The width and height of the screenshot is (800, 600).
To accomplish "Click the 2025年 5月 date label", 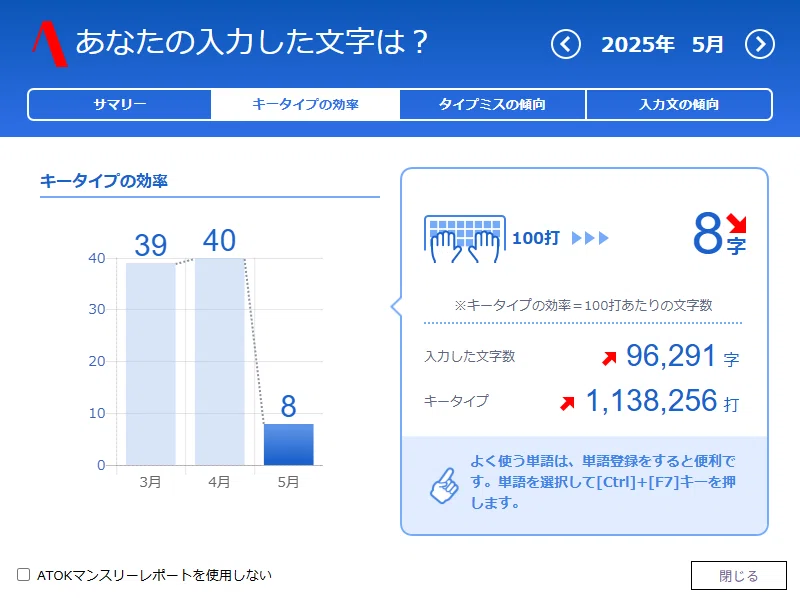I will 662,45.
